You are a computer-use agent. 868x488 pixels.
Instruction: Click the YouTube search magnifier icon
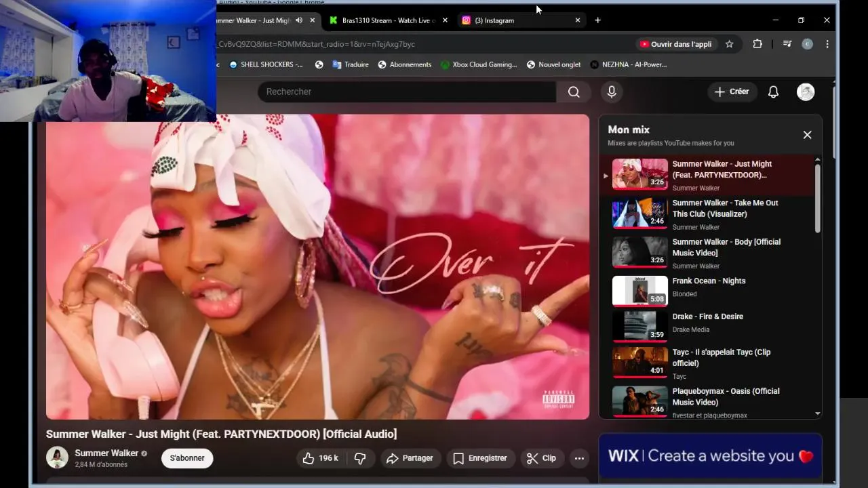574,92
